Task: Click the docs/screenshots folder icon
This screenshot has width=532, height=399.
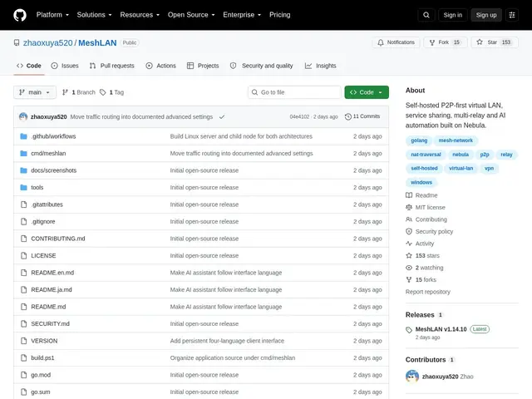Action: pos(23,170)
